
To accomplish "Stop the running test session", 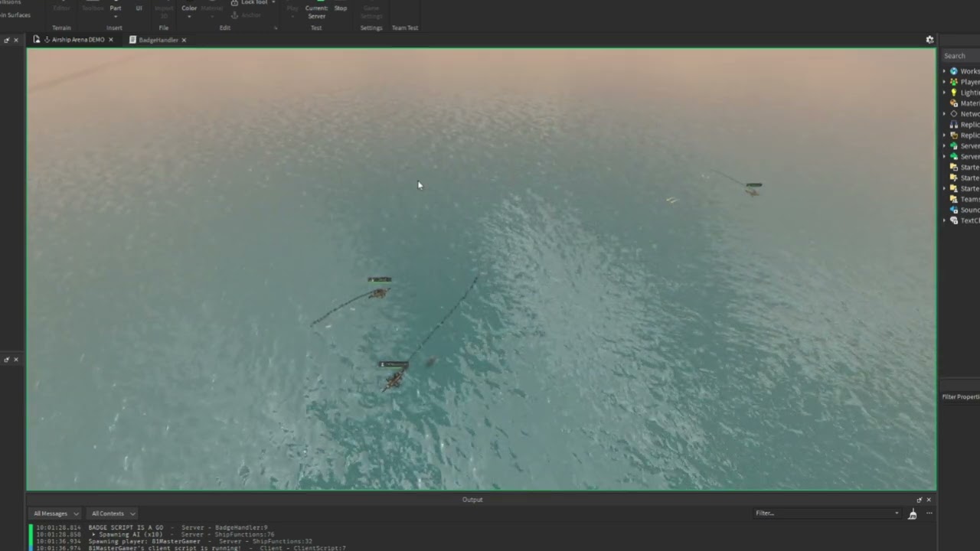I will click(341, 8).
